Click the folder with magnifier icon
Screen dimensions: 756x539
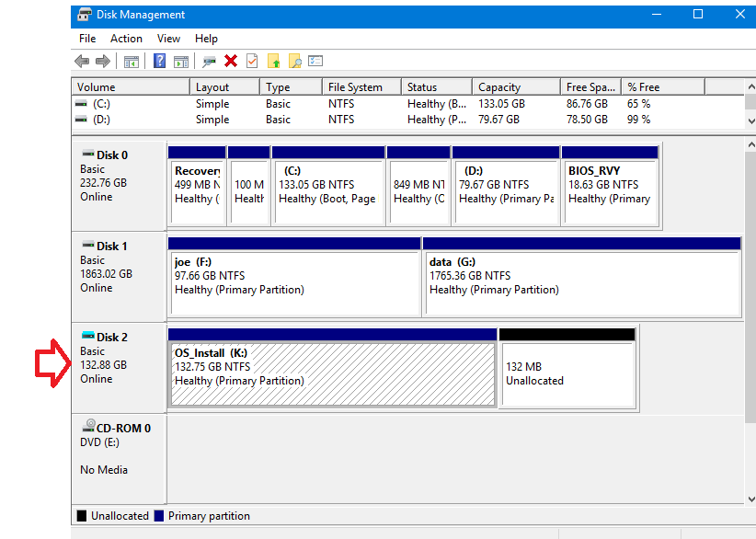(295, 62)
